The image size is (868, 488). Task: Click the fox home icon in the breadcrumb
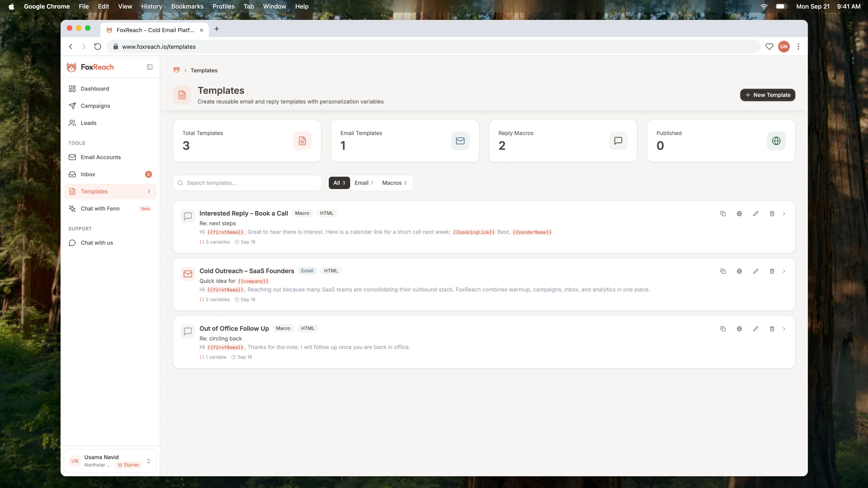click(177, 70)
